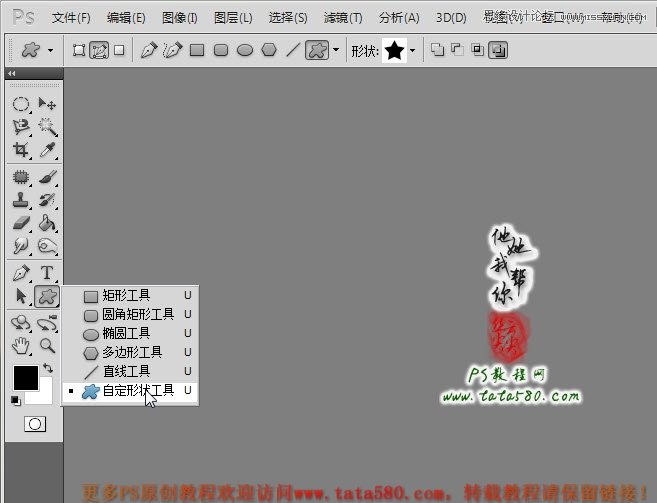Select the Magnetic Lasso tool
This screenshot has height=503, width=657.
coord(21,127)
